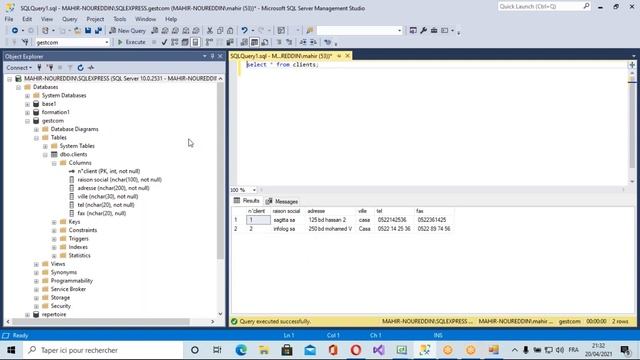Switch to the Messages tab
This screenshot has width=640, height=360.
(x=282, y=201)
